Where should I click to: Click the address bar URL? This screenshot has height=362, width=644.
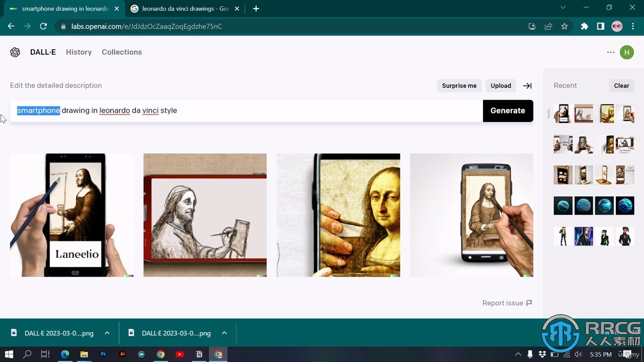pyautogui.click(x=147, y=26)
